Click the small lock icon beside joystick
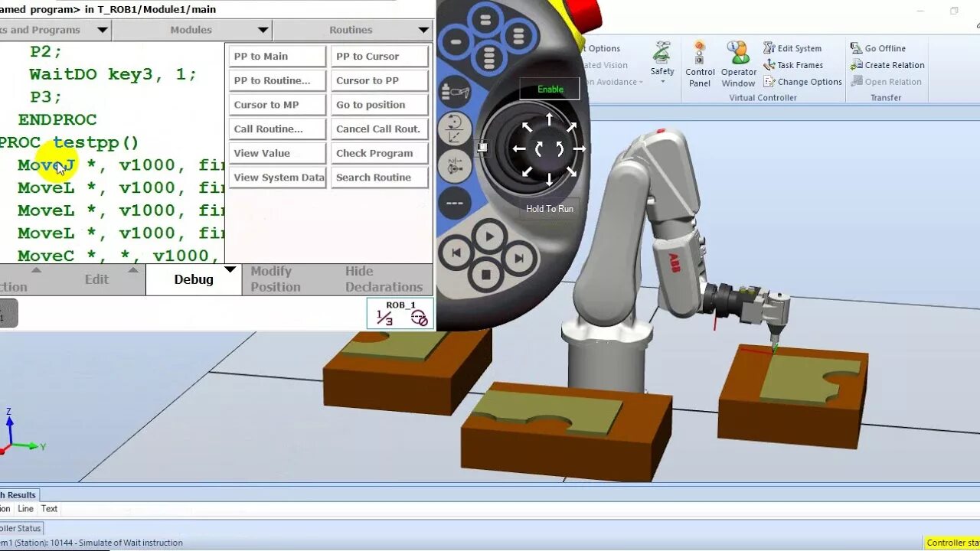The width and height of the screenshot is (980, 551). tap(482, 147)
